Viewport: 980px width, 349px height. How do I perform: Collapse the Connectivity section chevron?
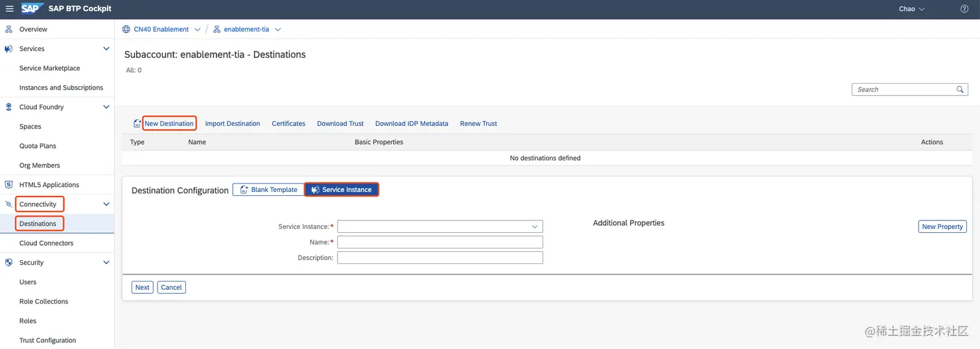click(106, 204)
